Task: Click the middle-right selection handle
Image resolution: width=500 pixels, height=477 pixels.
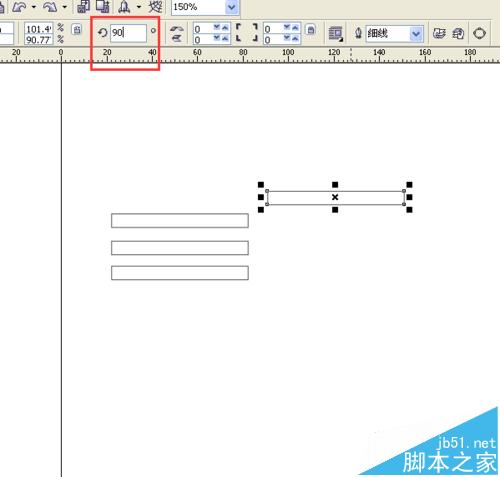Action: pos(409,197)
